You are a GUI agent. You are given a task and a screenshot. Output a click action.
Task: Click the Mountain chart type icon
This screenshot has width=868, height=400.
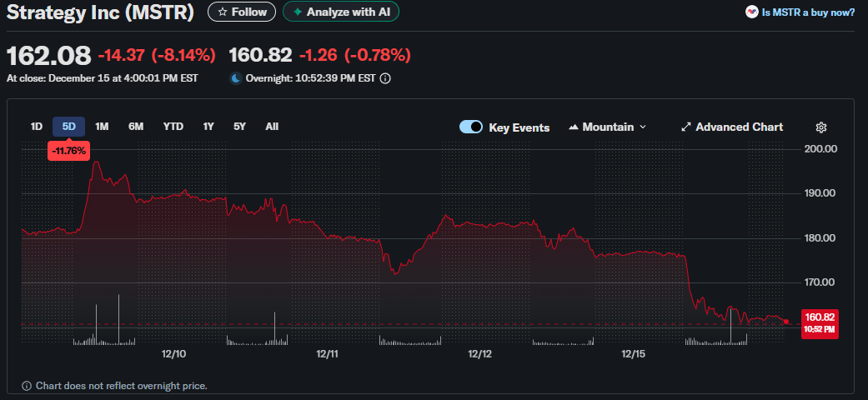click(574, 127)
